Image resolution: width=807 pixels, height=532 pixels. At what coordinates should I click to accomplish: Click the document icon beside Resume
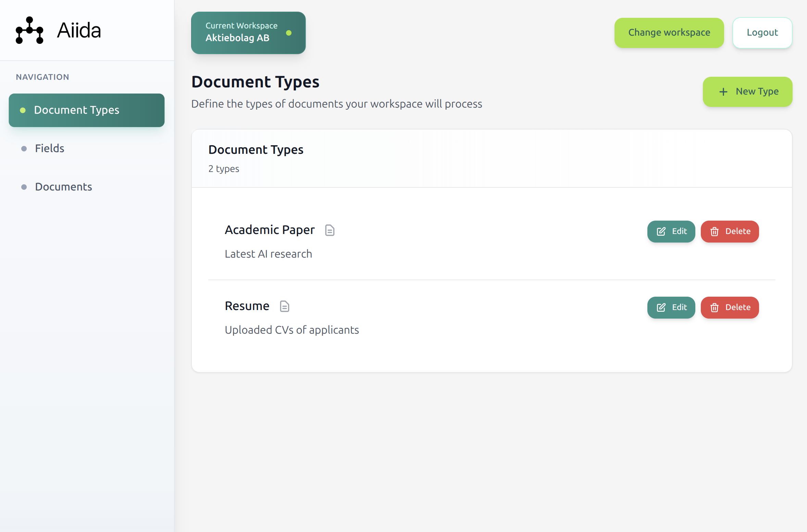[284, 306]
